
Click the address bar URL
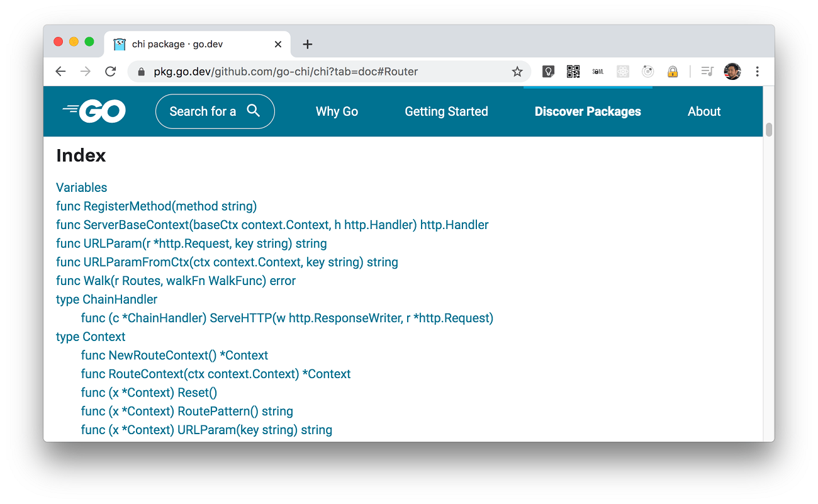click(x=286, y=72)
